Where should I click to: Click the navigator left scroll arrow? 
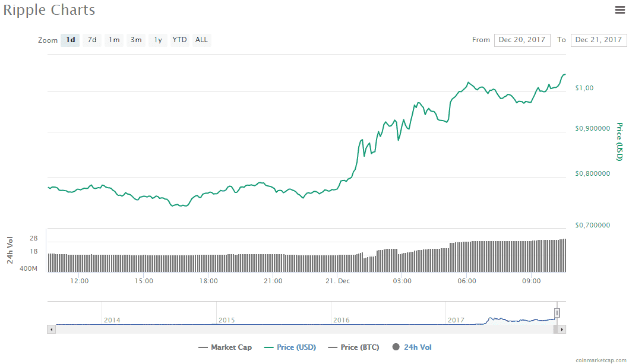[51, 330]
